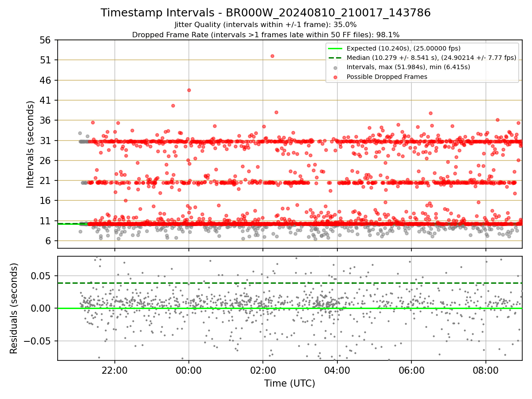This screenshot has width=532, height=399.
Task: Click the highest red outlier point near 52 seconds
Action: point(272,56)
